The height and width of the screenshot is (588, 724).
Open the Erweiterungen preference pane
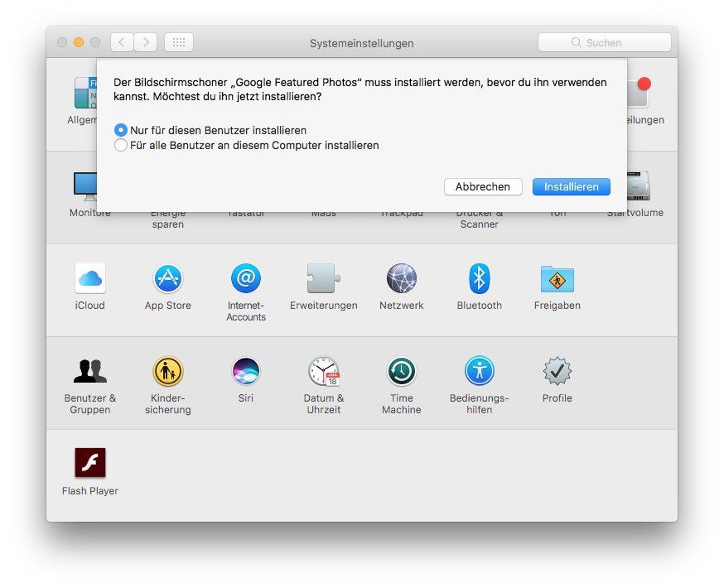323,276
